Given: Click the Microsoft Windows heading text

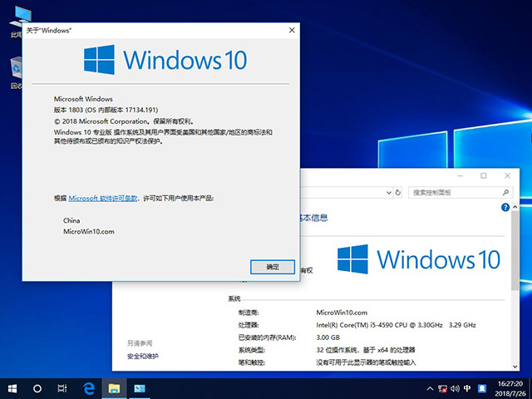Looking at the screenshot, I should pos(83,99).
